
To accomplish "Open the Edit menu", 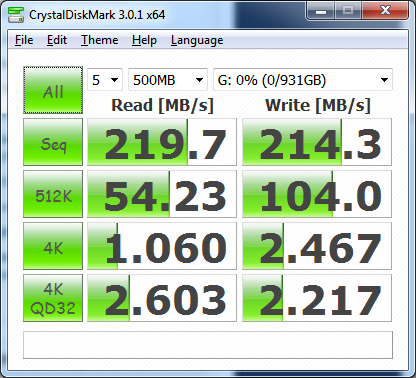I will pyautogui.click(x=57, y=40).
